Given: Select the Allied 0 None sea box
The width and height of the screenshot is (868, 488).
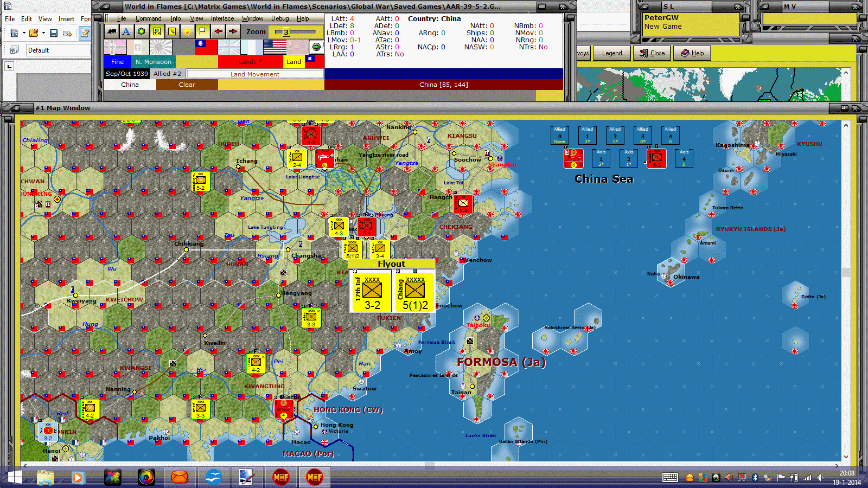Looking at the screenshot, I should pyautogui.click(x=559, y=135).
